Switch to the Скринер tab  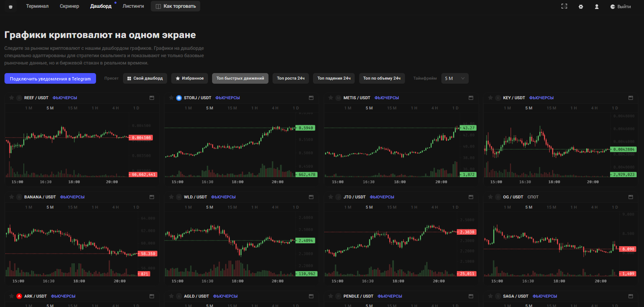(x=69, y=6)
